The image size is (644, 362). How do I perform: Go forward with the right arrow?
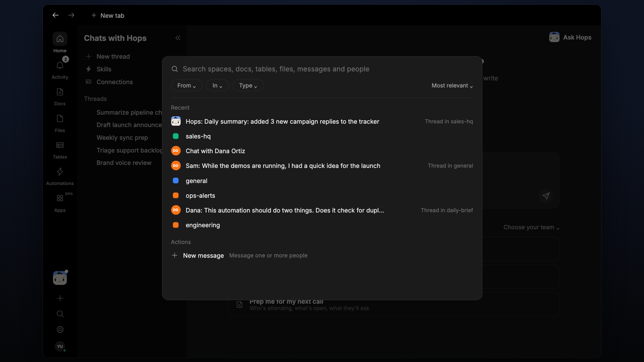(x=71, y=15)
